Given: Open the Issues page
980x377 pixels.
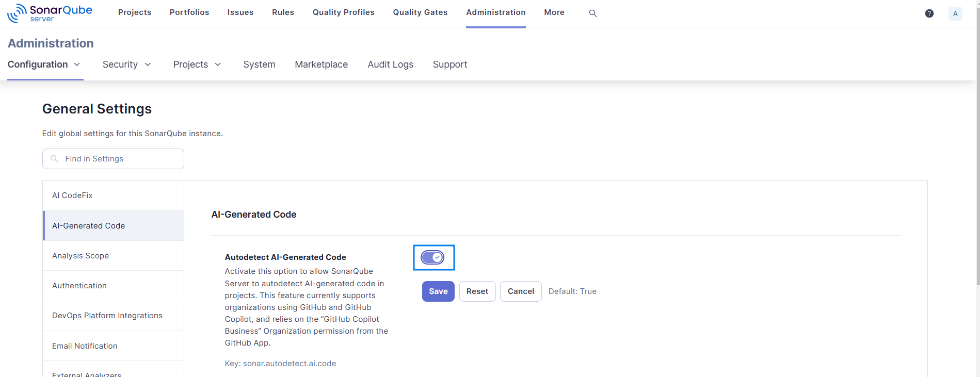Looking at the screenshot, I should tap(240, 12).
